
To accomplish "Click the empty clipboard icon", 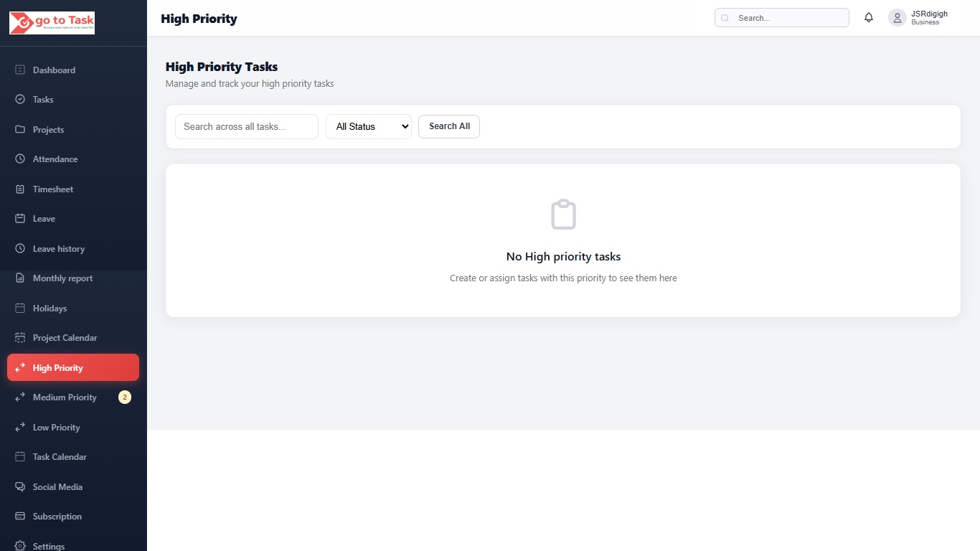I will point(563,215).
